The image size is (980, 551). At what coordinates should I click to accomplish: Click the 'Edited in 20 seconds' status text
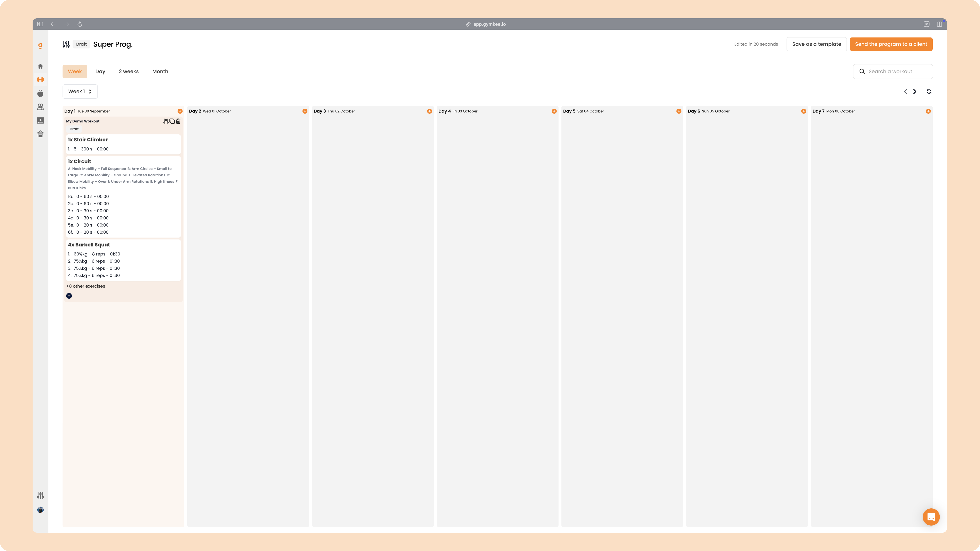[x=756, y=44]
